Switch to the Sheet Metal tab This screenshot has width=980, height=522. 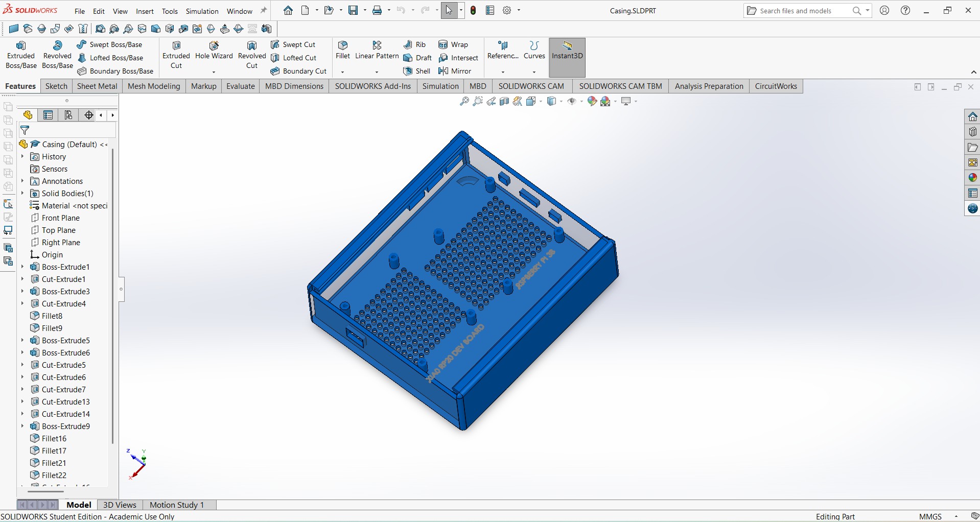click(x=97, y=86)
